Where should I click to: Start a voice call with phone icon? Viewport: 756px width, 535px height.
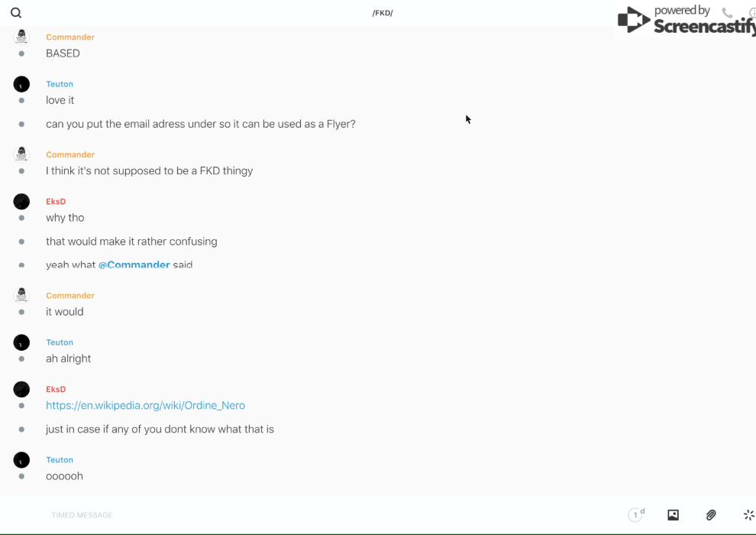(727, 13)
